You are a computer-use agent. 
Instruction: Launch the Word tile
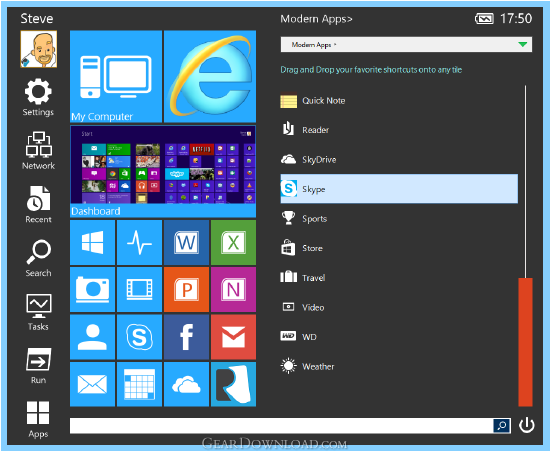coord(186,243)
